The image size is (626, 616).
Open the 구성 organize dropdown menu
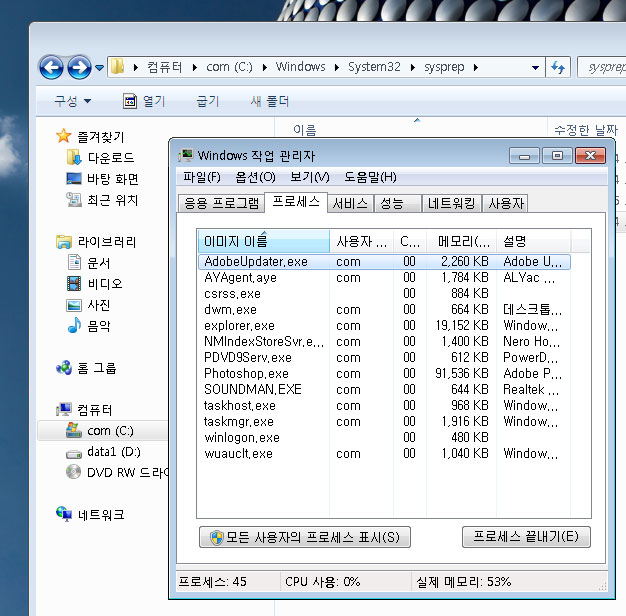73,101
